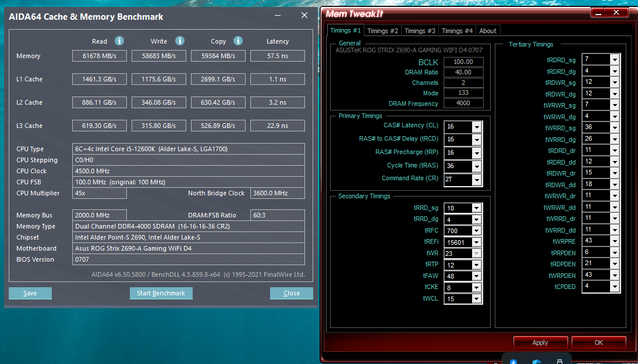
Task: Open the tWRRD_sg dropdown
Action: pos(614,127)
